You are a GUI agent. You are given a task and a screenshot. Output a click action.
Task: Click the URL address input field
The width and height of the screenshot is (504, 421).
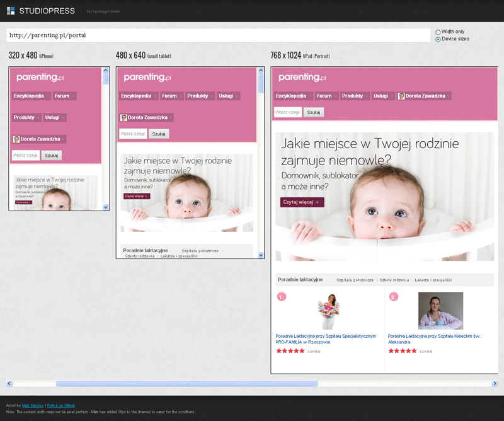218,35
